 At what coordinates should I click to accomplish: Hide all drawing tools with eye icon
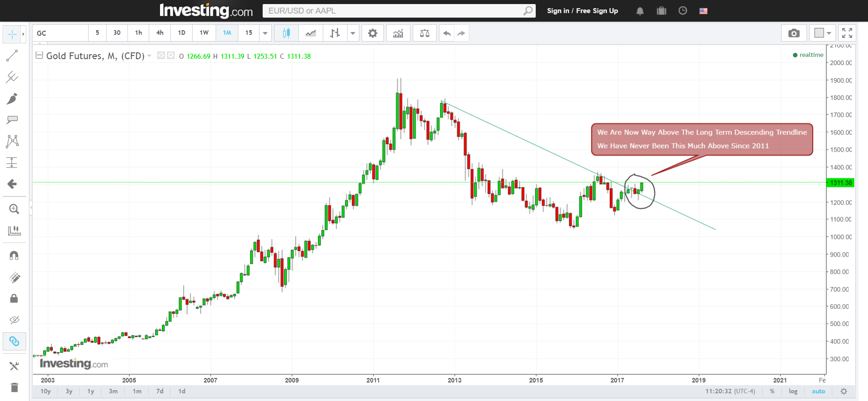click(x=14, y=320)
